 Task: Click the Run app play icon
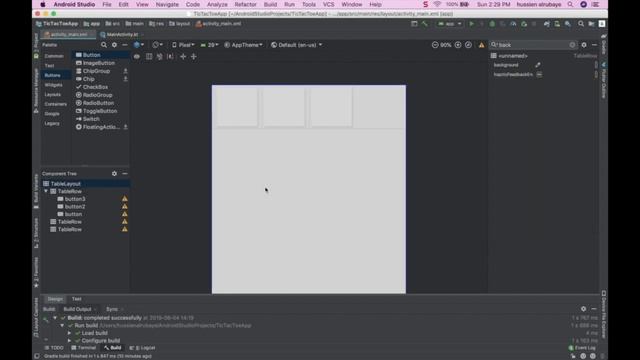coord(471,24)
